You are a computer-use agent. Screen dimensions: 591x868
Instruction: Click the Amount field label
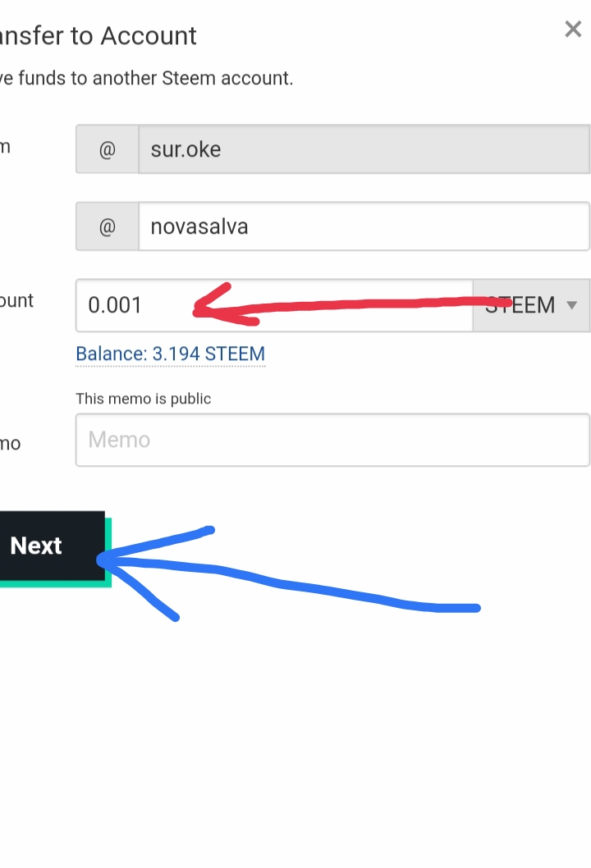pos(16,300)
